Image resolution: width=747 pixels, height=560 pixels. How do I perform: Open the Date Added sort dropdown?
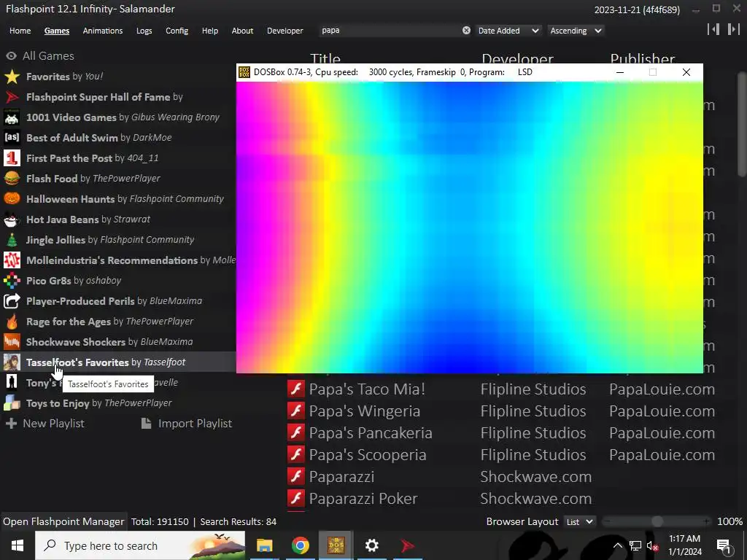pyautogui.click(x=508, y=31)
